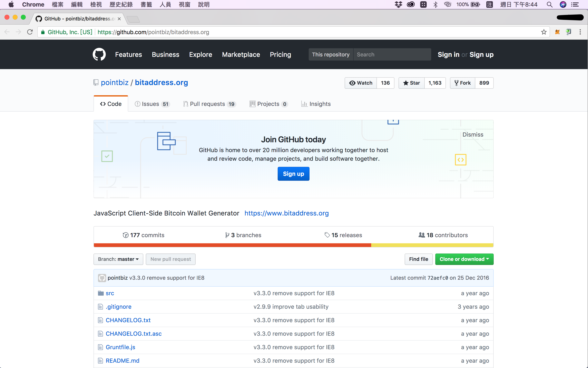Open Chrome three-dot menu
The image size is (588, 368).
point(580,32)
